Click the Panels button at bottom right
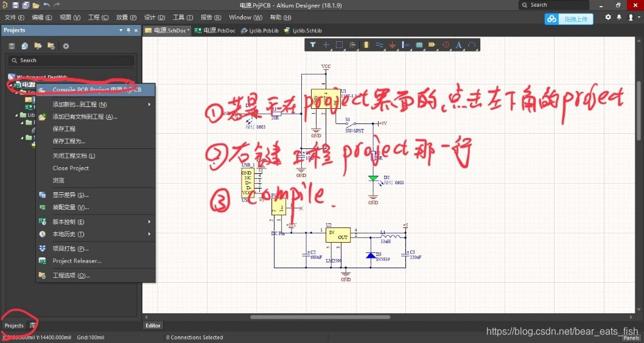 tap(631, 338)
